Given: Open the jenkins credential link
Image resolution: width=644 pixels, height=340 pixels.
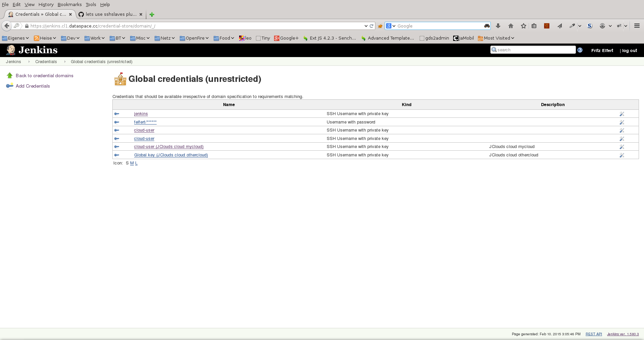Looking at the screenshot, I should [x=141, y=114].
